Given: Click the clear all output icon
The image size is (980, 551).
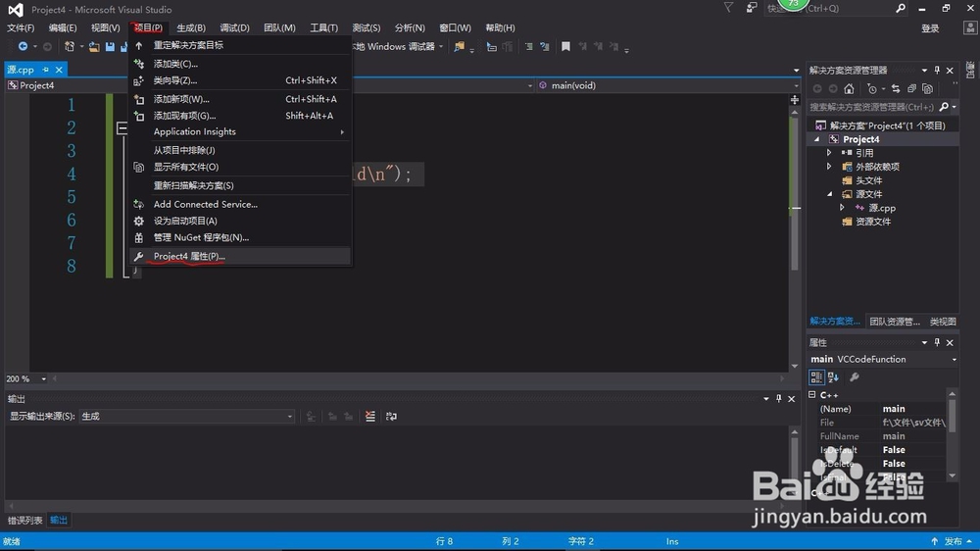Looking at the screenshot, I should click(x=370, y=417).
